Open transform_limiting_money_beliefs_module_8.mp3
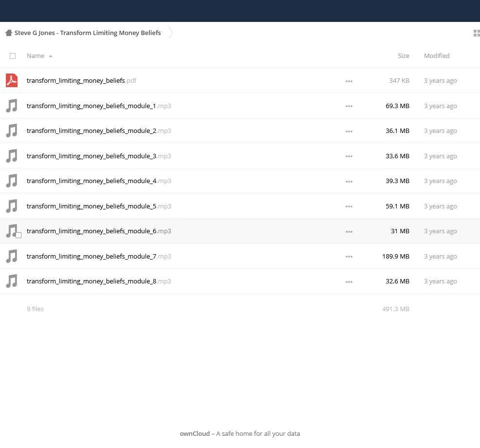 pyautogui.click(x=99, y=281)
